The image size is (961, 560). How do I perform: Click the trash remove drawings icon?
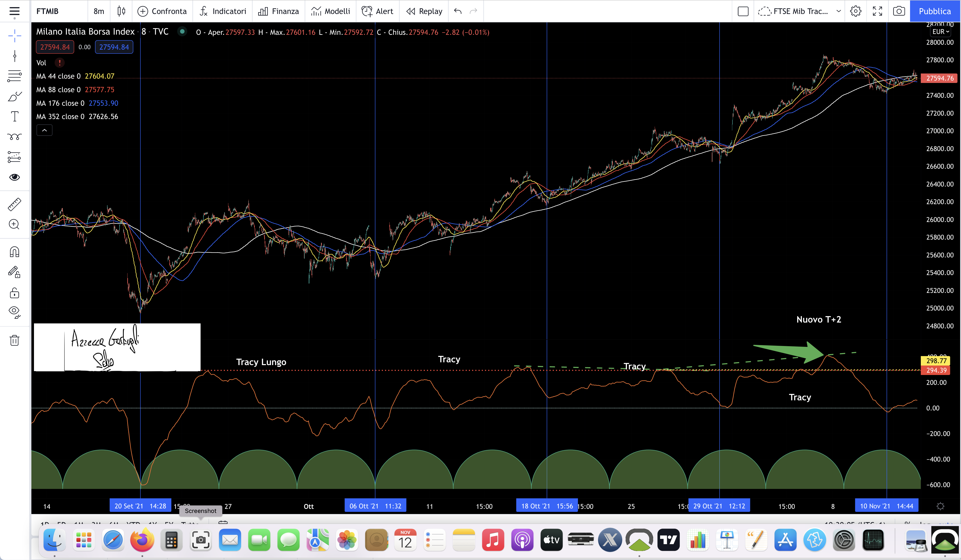coord(14,340)
